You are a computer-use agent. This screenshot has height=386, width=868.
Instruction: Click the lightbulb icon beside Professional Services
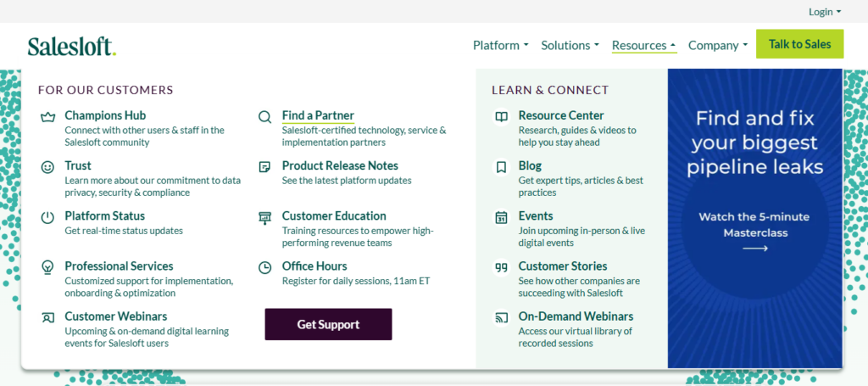point(48,267)
